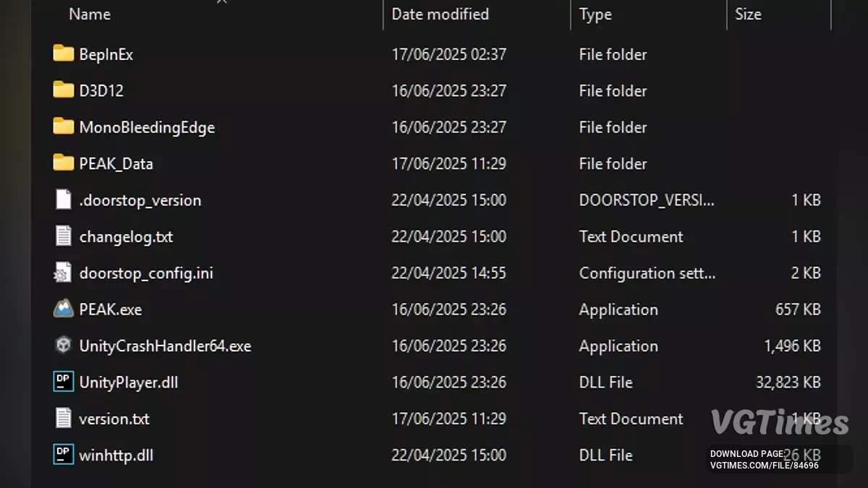Click the doorstop_config.ini gear file icon

tap(64, 273)
